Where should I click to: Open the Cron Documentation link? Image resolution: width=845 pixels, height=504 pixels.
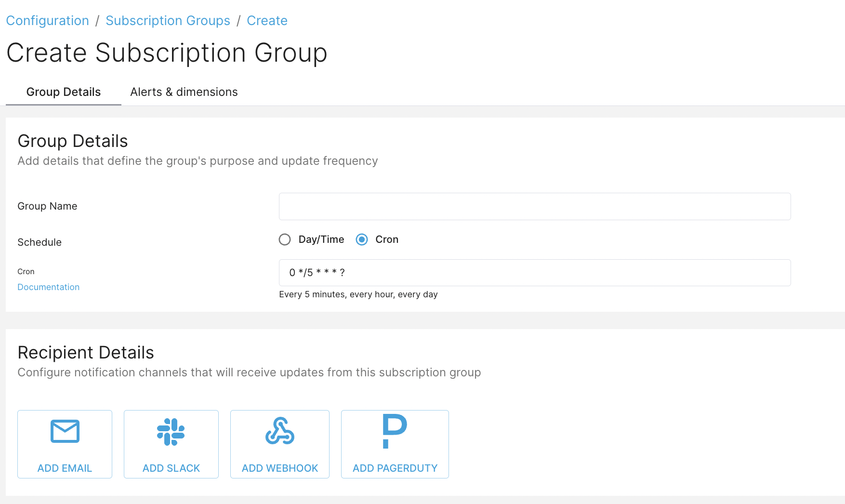(49, 287)
